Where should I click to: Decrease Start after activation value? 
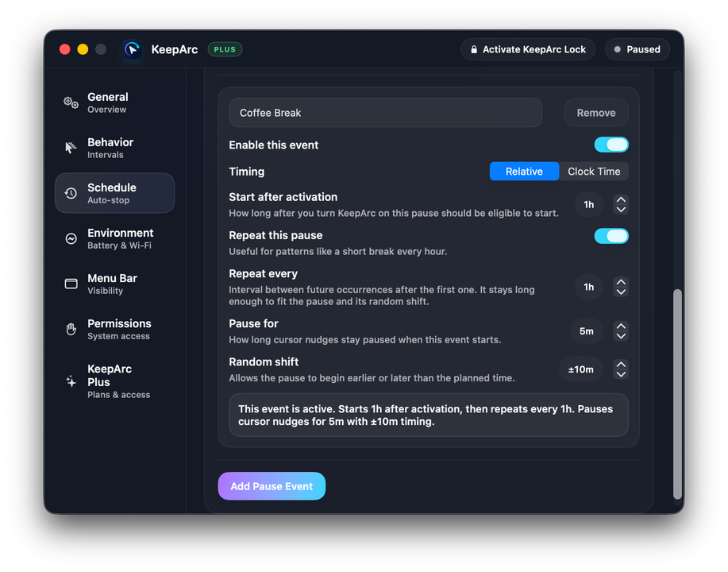621,210
